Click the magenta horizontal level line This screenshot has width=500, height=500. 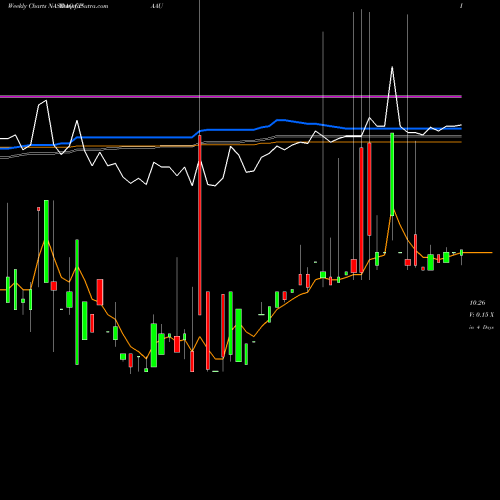231,96
